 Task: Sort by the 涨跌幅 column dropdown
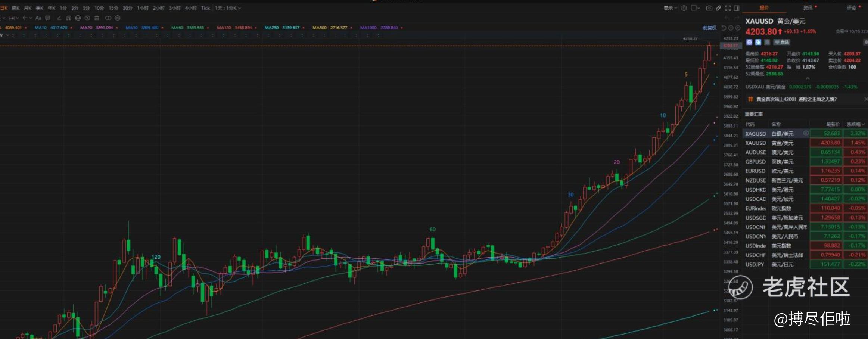pos(856,124)
